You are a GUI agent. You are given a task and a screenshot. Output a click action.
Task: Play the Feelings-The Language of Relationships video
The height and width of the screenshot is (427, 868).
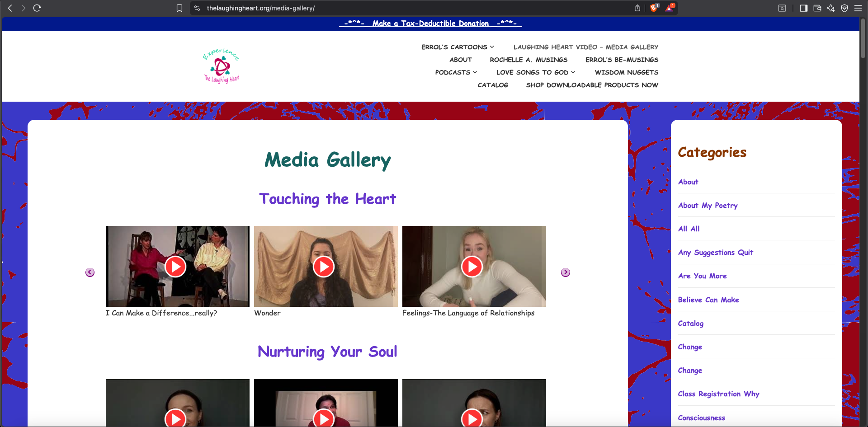click(473, 266)
